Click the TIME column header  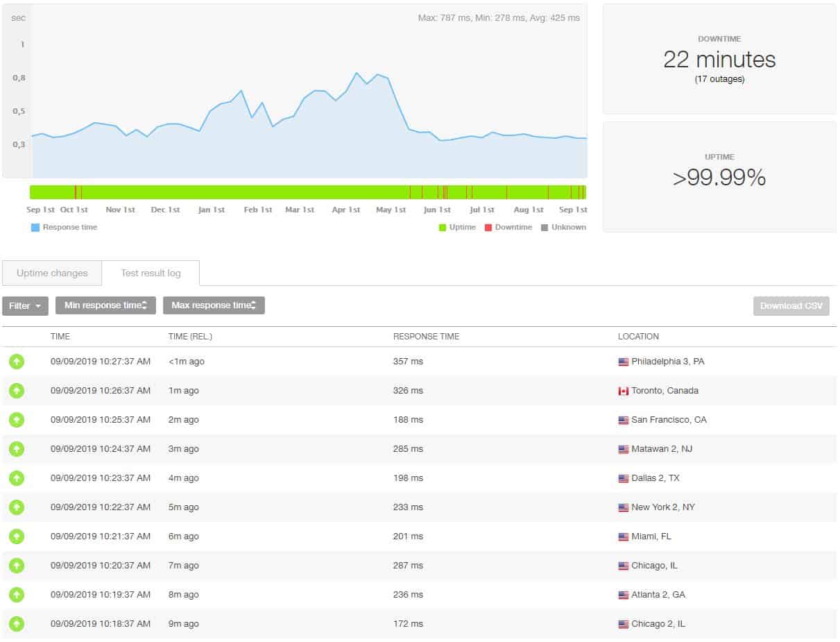pyautogui.click(x=60, y=337)
